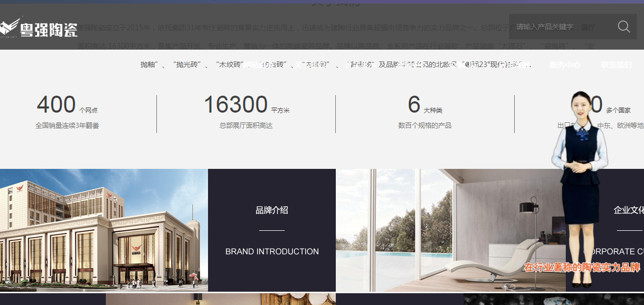Viewport: 644px width, 305px height.
Task: View the headquarters building photo
Action: [x=104, y=230]
